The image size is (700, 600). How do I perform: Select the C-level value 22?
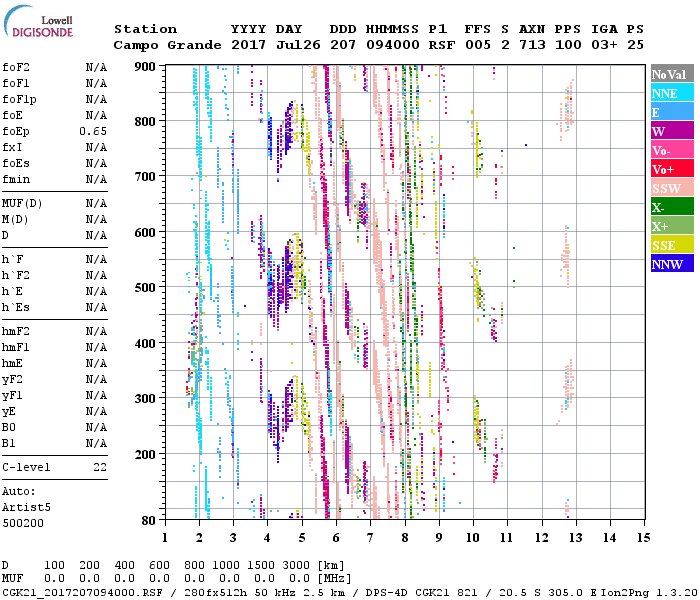(x=100, y=467)
